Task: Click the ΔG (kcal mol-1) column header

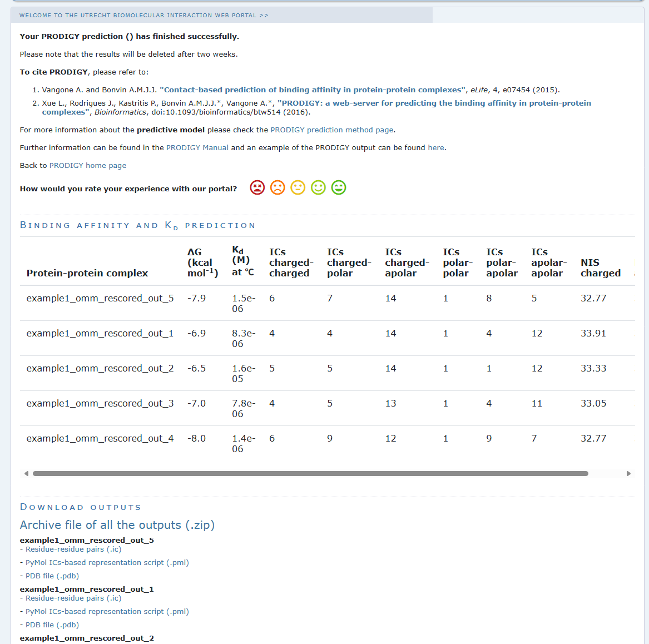Action: coord(203,262)
